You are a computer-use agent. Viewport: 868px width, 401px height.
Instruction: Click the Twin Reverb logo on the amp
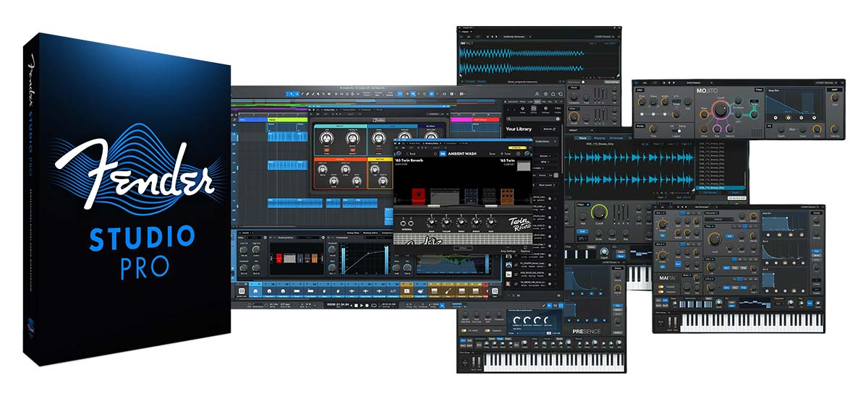(520, 224)
